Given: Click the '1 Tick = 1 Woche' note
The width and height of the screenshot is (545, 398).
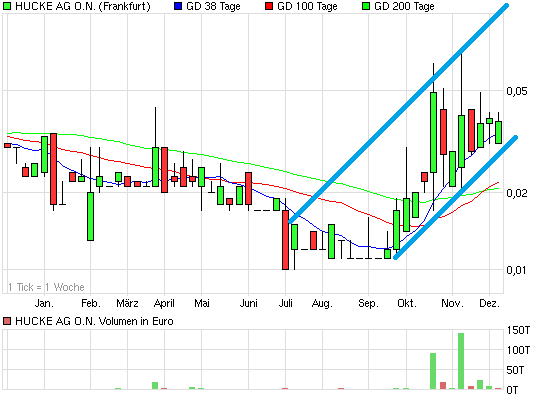Looking at the screenshot, I should [46, 287].
